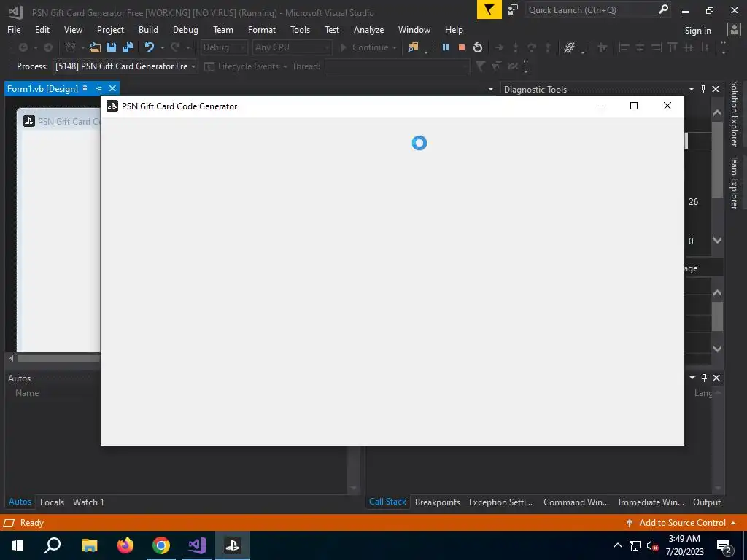Screen dimensions: 747x560
Task: Click the Quick Launch search magnifier
Action: (x=662, y=9)
